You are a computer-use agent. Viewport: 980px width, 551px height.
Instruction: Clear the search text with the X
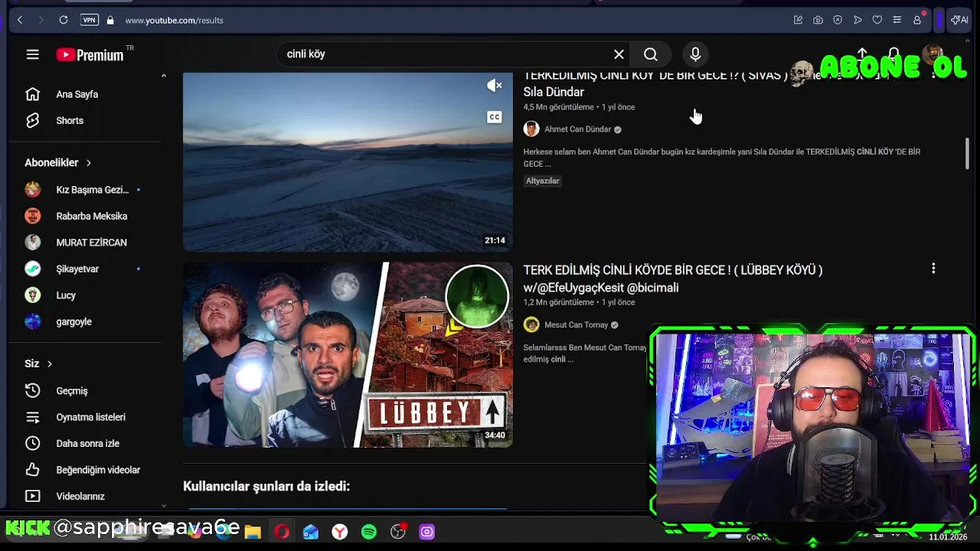pyautogui.click(x=619, y=54)
